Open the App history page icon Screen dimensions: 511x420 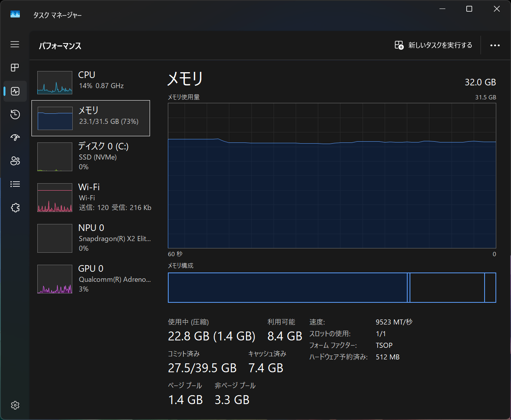pyautogui.click(x=15, y=115)
